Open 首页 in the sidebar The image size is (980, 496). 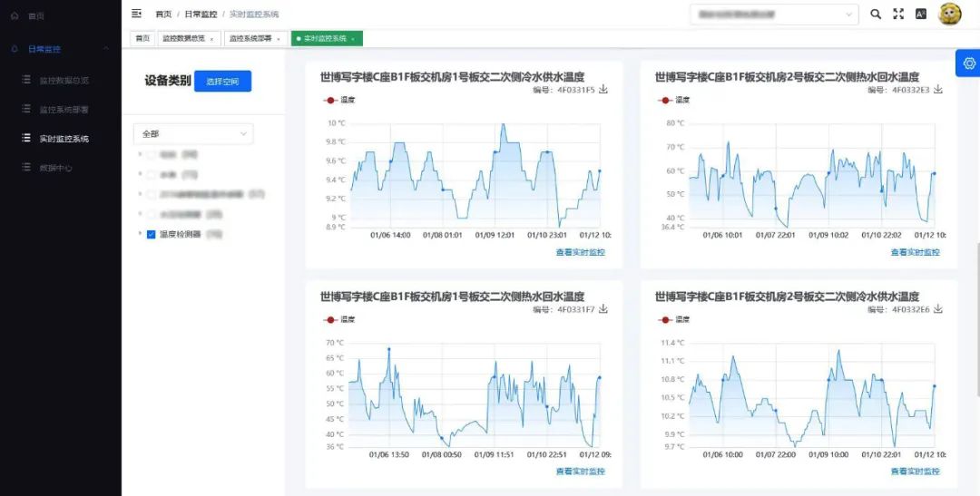tap(35, 15)
